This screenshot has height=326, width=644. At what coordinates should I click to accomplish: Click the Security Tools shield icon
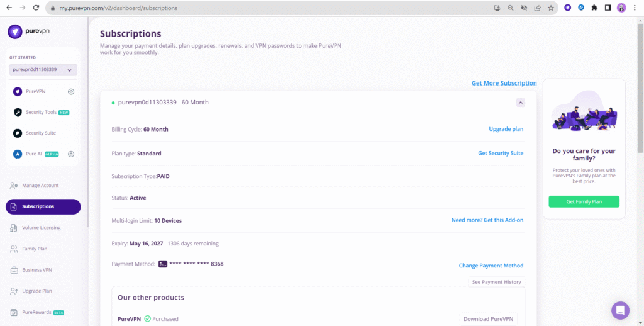pos(18,112)
